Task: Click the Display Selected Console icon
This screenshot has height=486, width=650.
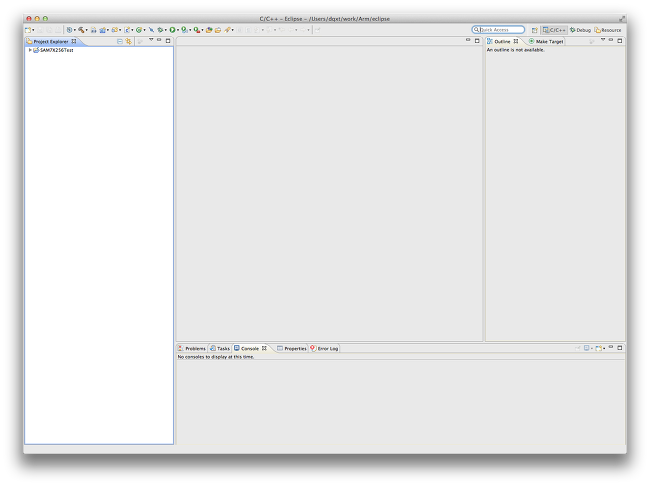Action: [x=587, y=348]
